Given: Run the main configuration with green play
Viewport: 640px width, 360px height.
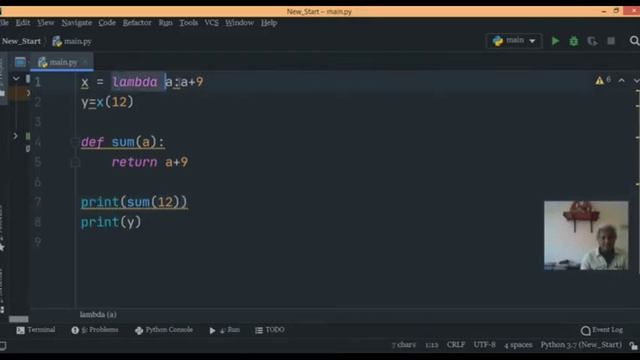Looking at the screenshot, I should click(x=555, y=41).
